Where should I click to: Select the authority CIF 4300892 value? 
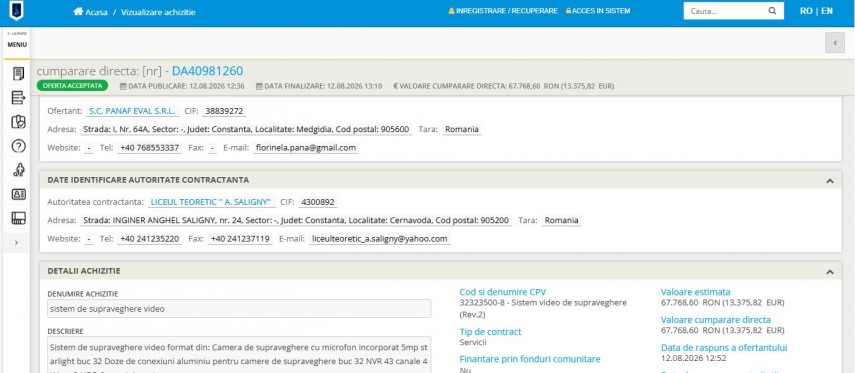click(318, 202)
